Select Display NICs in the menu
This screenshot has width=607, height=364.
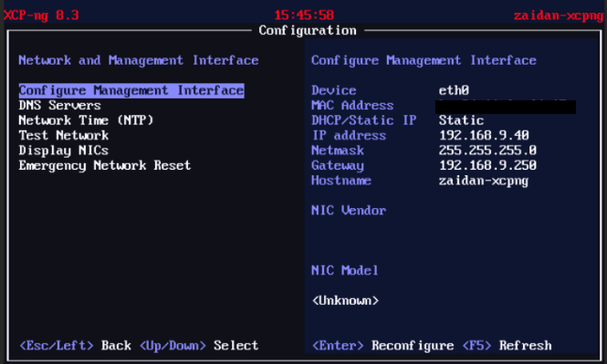(x=64, y=151)
